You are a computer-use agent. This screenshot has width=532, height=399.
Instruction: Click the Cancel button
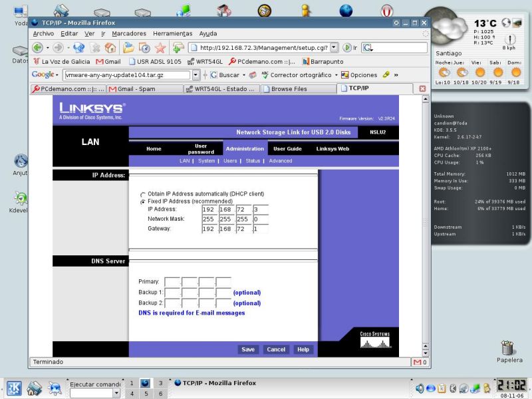point(276,350)
